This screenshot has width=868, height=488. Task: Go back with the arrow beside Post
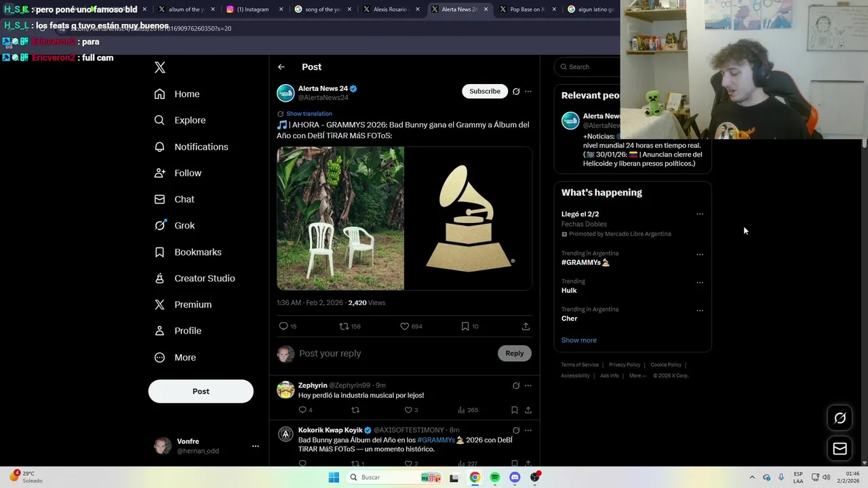(x=281, y=67)
